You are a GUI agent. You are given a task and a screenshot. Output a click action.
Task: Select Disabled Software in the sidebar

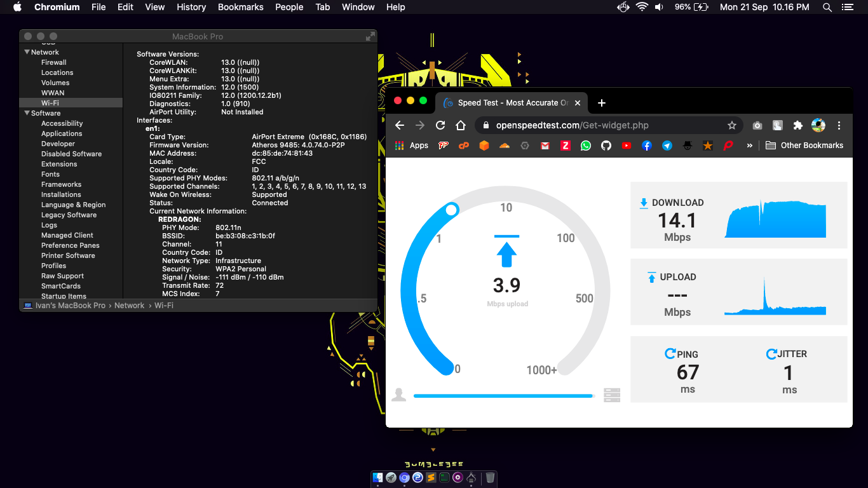71,154
